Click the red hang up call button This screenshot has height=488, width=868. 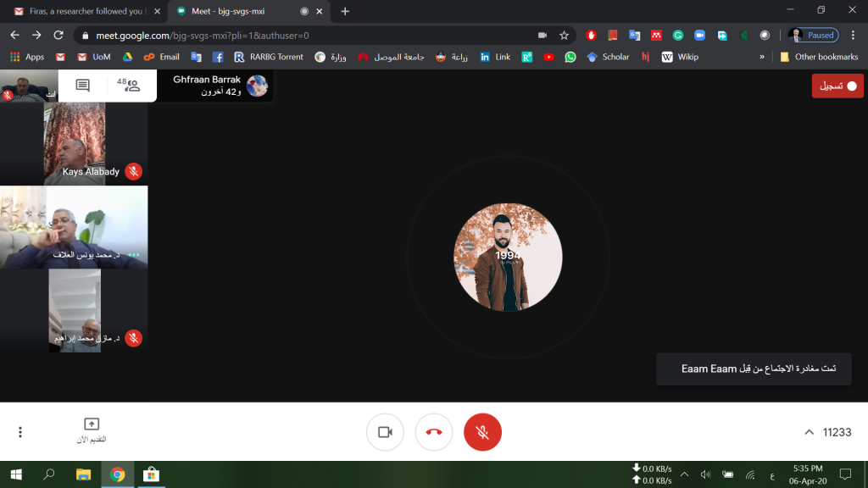click(434, 432)
